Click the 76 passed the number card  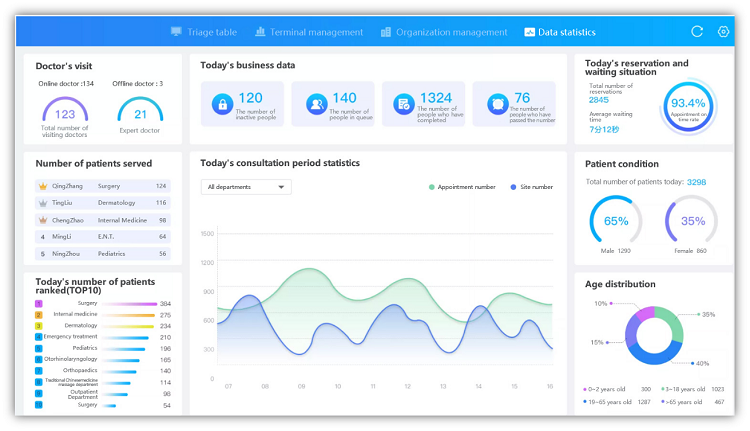tap(514, 104)
